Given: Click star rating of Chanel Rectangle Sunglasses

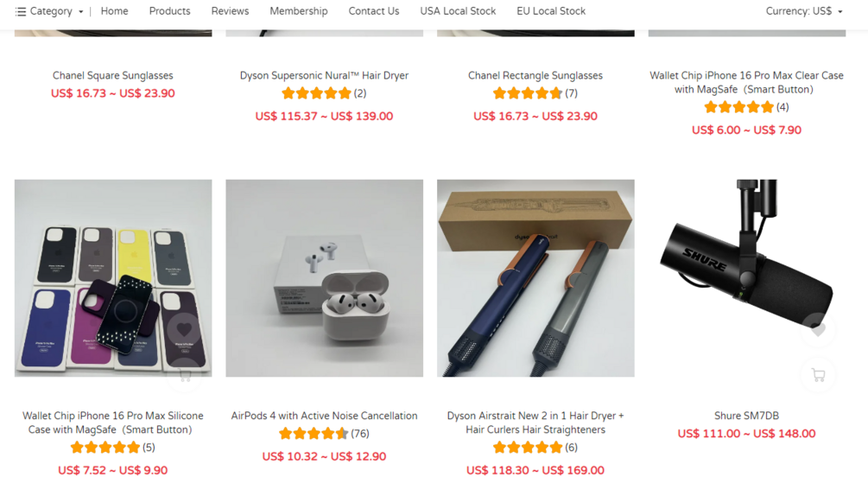Looking at the screenshot, I should point(528,93).
